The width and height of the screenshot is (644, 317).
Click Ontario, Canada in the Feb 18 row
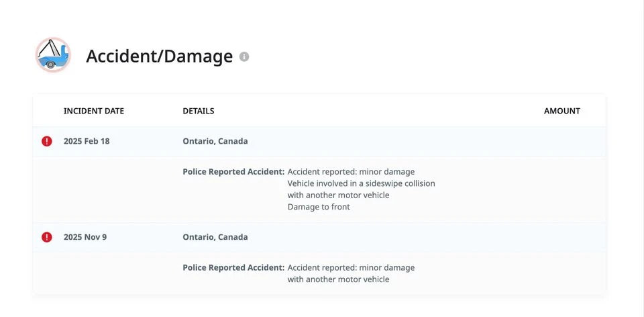[215, 142]
